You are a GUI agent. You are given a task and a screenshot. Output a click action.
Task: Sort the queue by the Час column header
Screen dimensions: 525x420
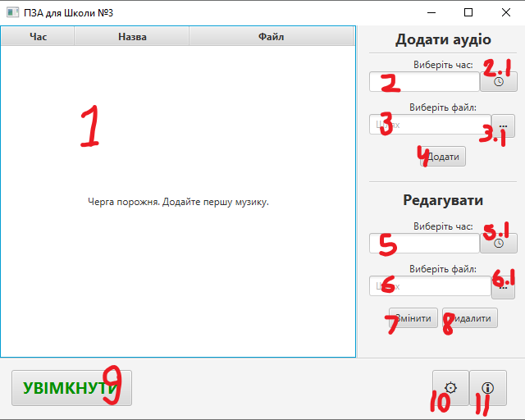click(38, 36)
